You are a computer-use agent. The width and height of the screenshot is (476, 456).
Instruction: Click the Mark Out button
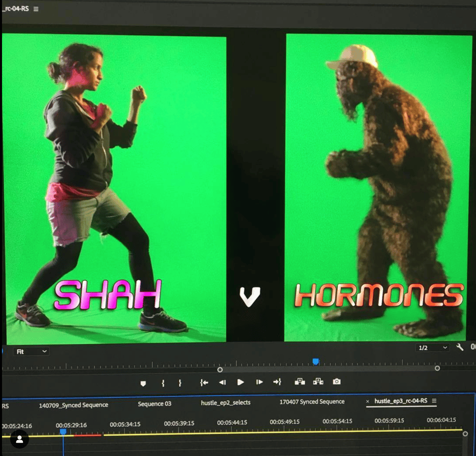(x=180, y=383)
